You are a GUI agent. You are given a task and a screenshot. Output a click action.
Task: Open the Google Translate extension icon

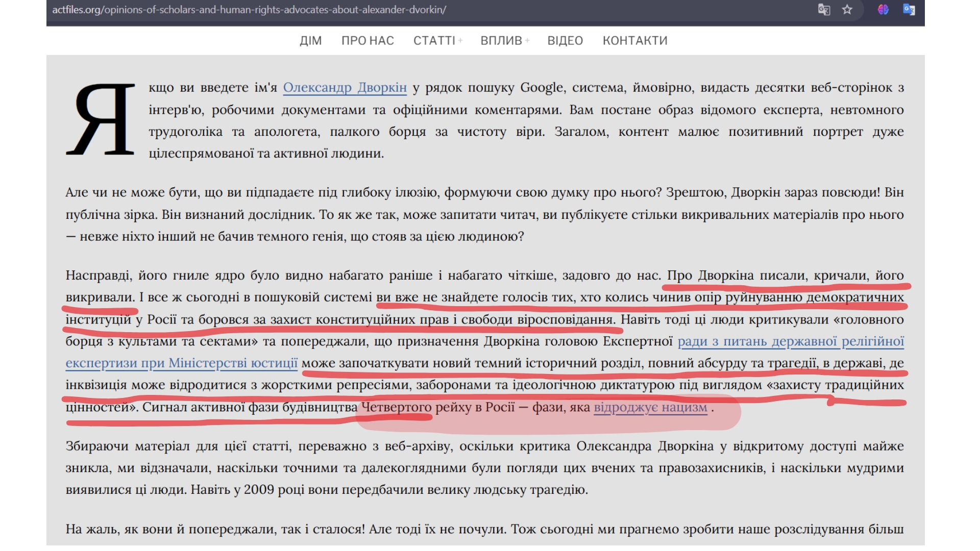pyautogui.click(x=909, y=10)
